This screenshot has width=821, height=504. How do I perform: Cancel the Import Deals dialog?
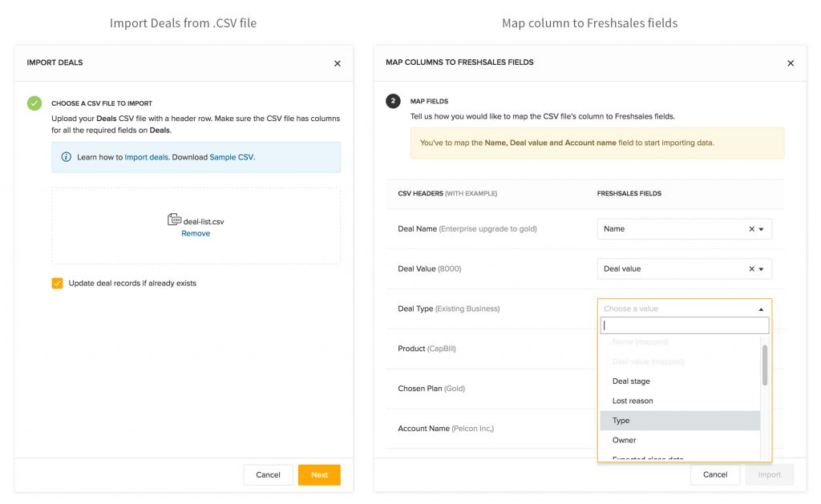[x=268, y=474]
